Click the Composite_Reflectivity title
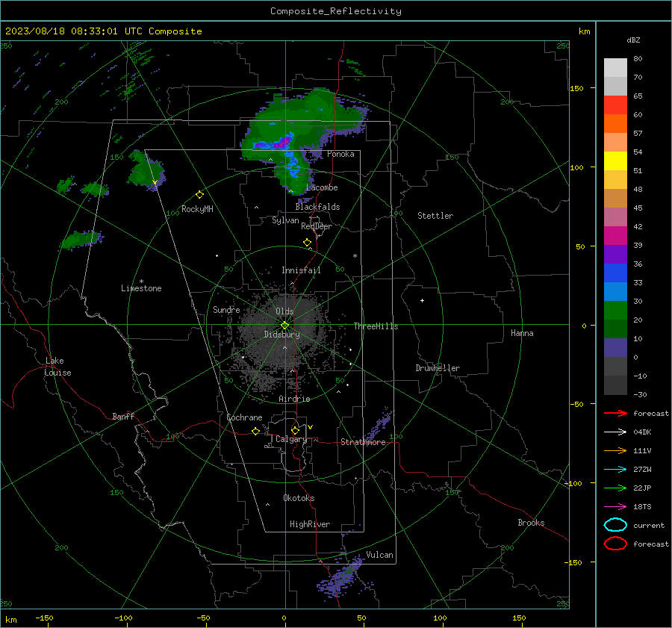 point(336,11)
